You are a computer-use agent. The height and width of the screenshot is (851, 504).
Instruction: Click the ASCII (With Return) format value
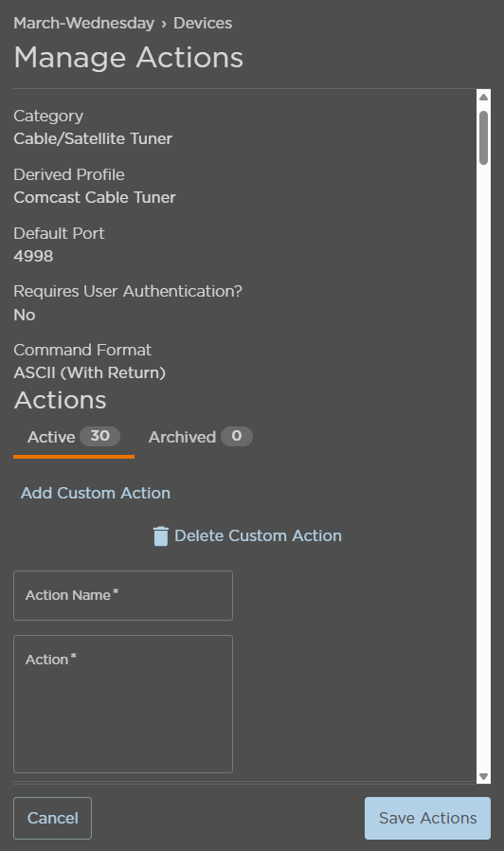(x=89, y=372)
